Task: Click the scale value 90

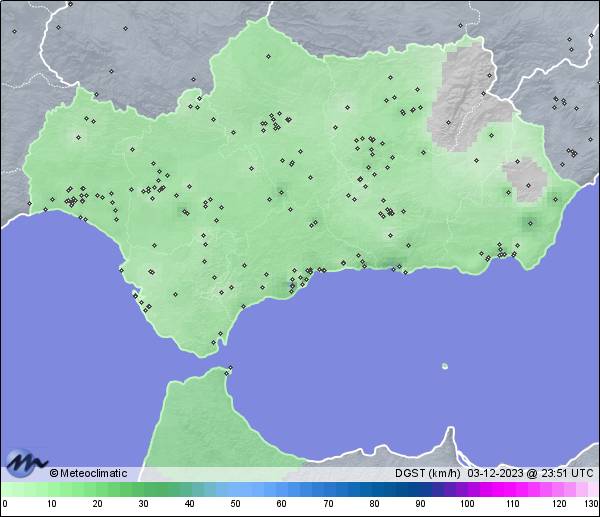Action: click(420, 504)
